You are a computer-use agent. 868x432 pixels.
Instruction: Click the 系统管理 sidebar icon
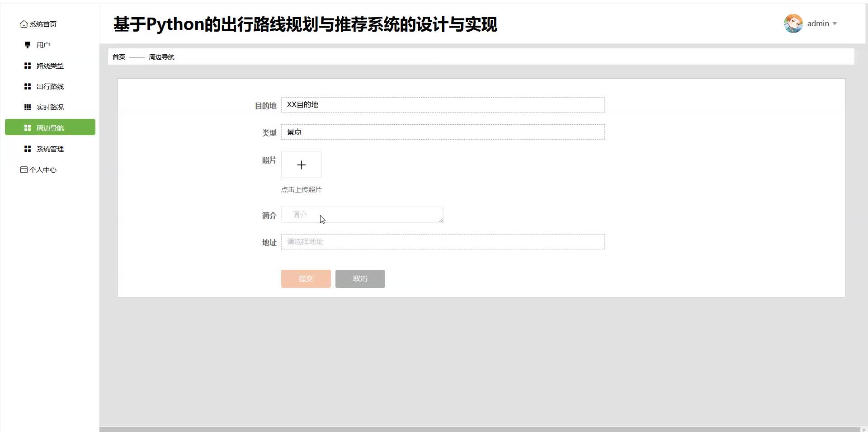point(27,149)
